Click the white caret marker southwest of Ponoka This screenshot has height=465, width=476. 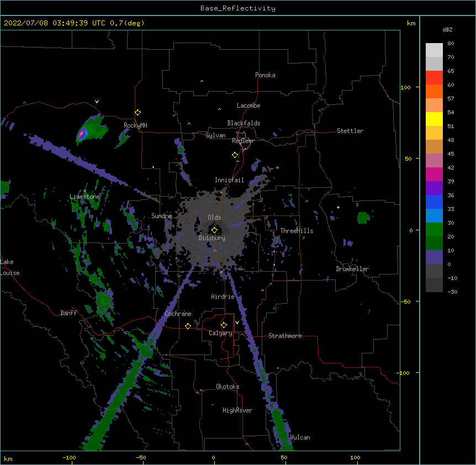pos(202,81)
